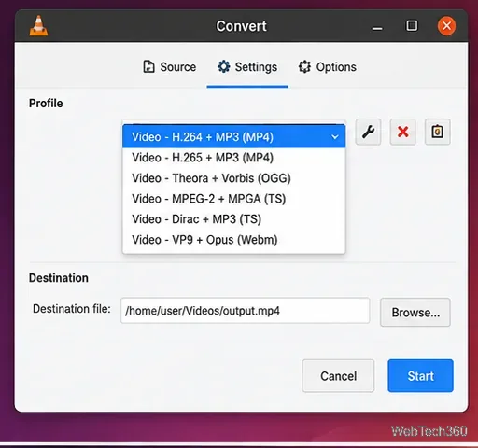Click the Options tab gear icon

[x=304, y=66]
